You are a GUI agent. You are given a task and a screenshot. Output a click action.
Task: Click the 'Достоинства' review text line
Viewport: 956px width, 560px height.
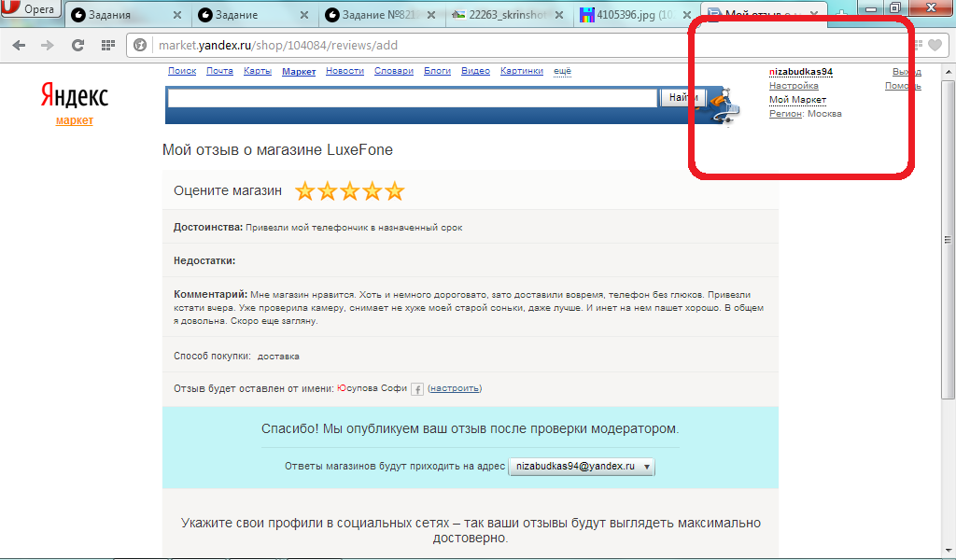click(x=317, y=228)
